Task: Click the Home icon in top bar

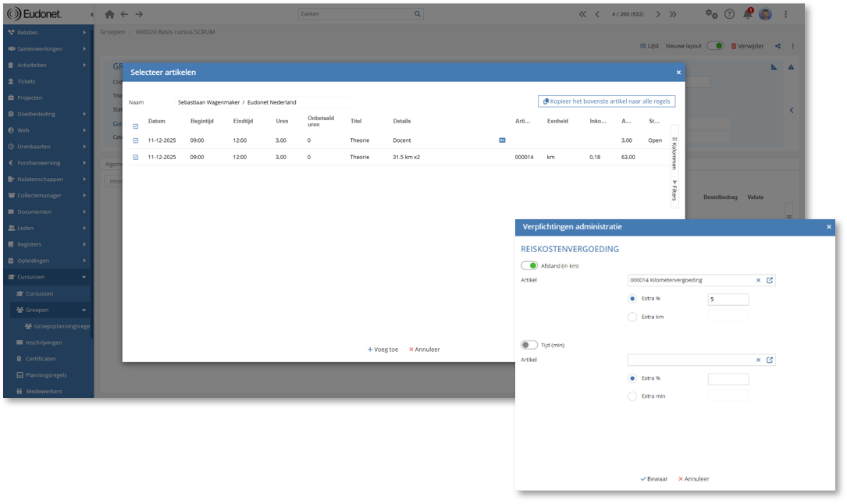Action: (109, 14)
